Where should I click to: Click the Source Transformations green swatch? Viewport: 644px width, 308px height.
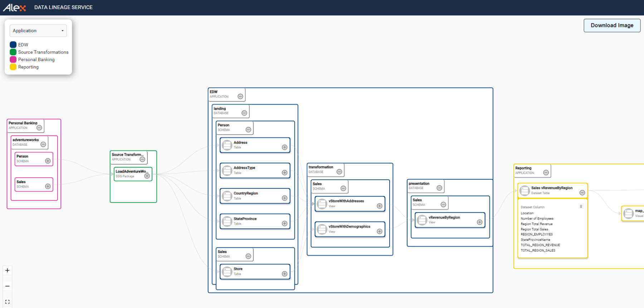13,52
